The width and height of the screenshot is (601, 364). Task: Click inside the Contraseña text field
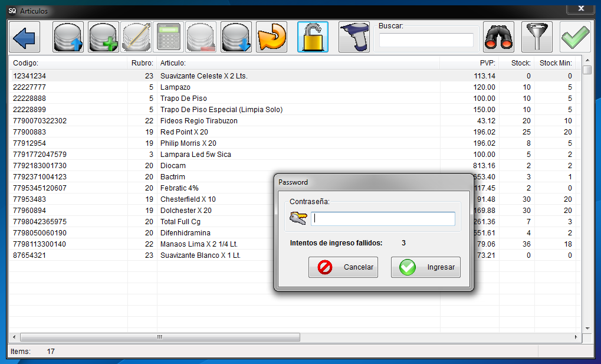point(383,218)
